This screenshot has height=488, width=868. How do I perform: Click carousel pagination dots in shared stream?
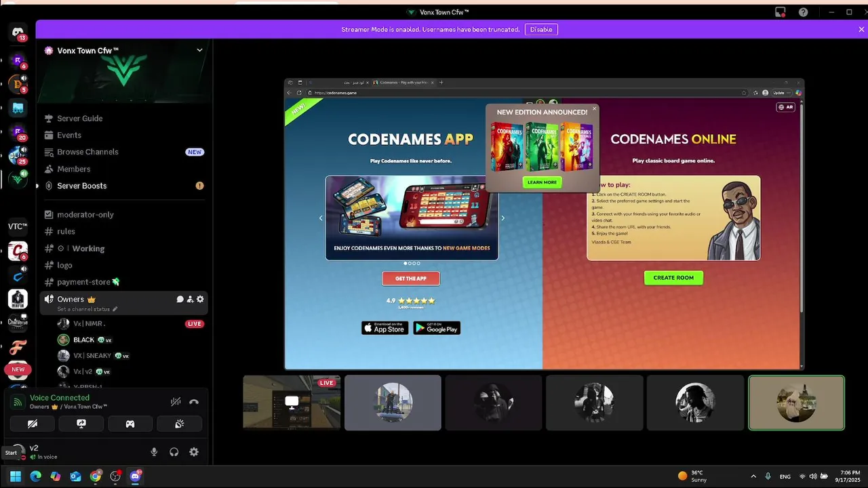[x=412, y=263]
